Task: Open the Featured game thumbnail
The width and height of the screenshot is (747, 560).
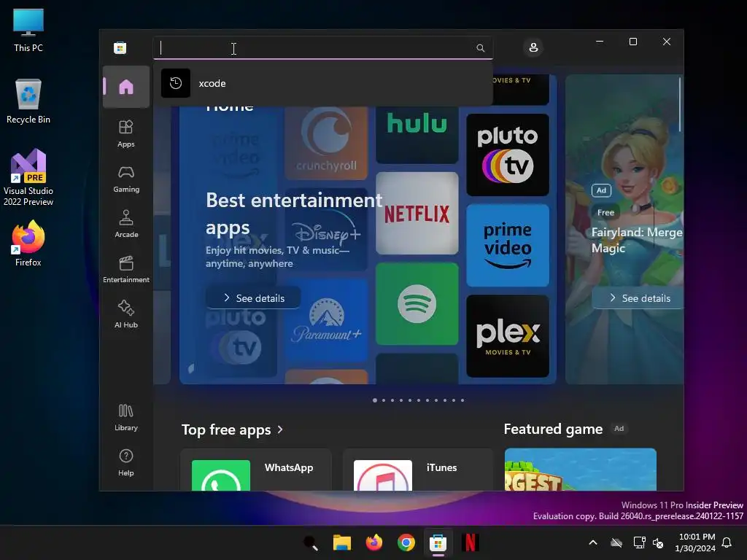Action: click(x=580, y=470)
